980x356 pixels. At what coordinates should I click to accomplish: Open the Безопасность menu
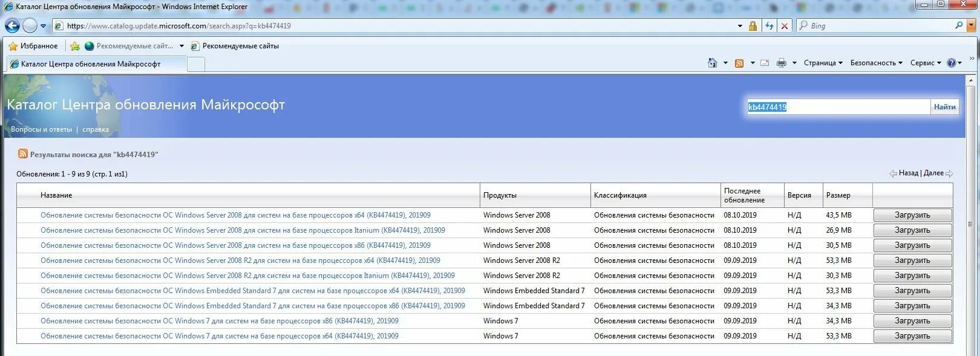tap(876, 63)
